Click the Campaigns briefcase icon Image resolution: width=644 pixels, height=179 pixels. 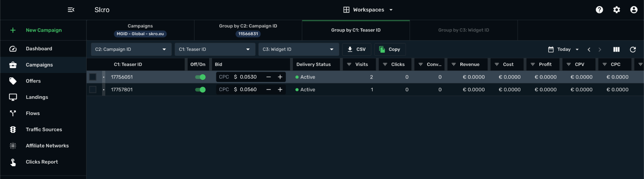pyautogui.click(x=13, y=65)
